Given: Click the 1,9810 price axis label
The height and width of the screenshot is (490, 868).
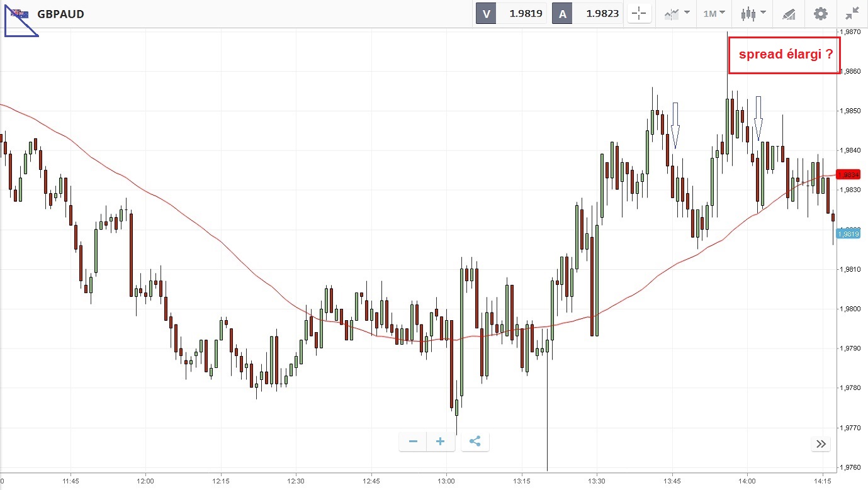Looking at the screenshot, I should tap(849, 270).
